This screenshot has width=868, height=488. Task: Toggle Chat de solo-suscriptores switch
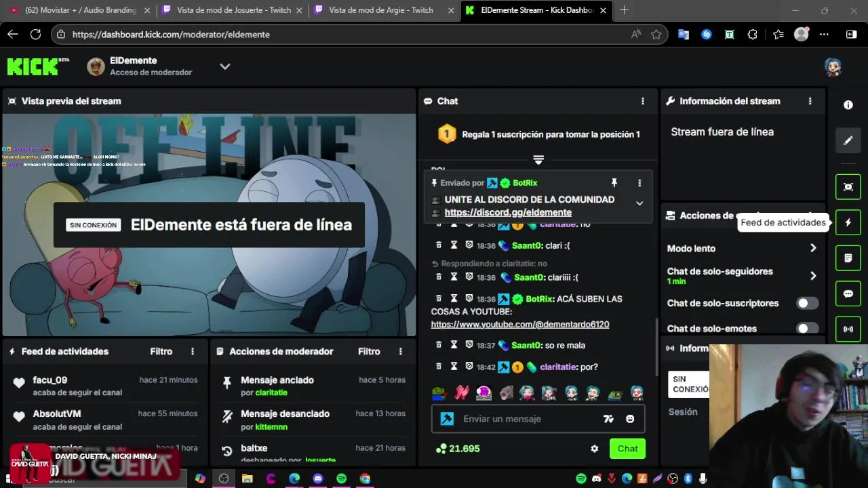click(x=807, y=303)
